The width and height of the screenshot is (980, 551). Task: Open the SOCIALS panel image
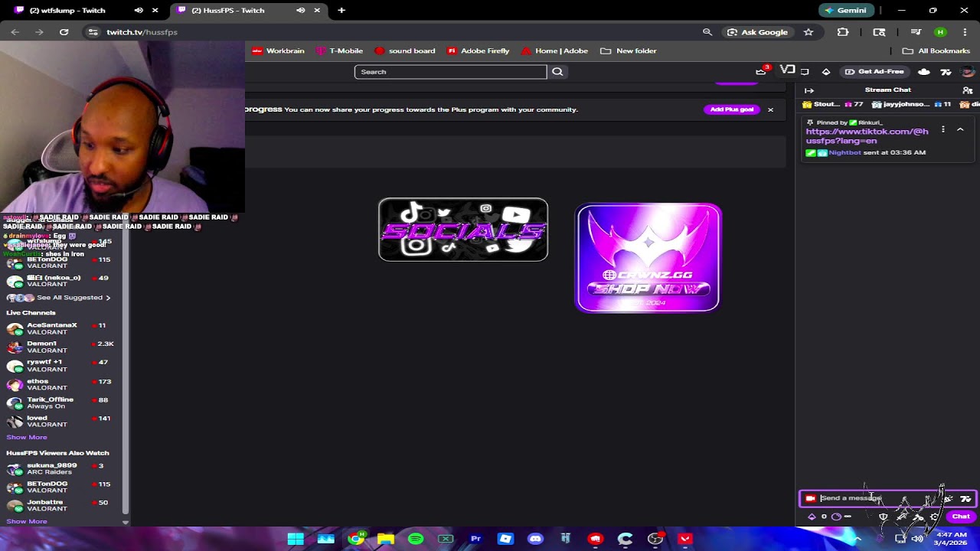(x=463, y=230)
